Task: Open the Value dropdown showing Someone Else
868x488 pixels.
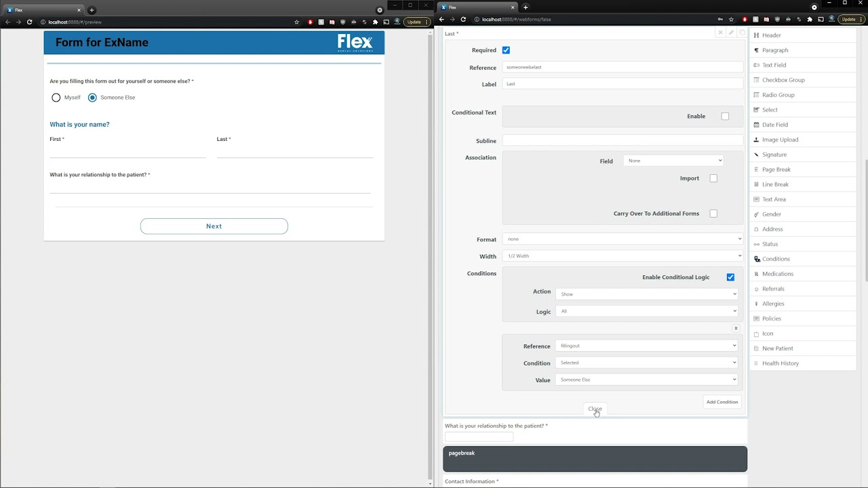Action: click(x=647, y=380)
